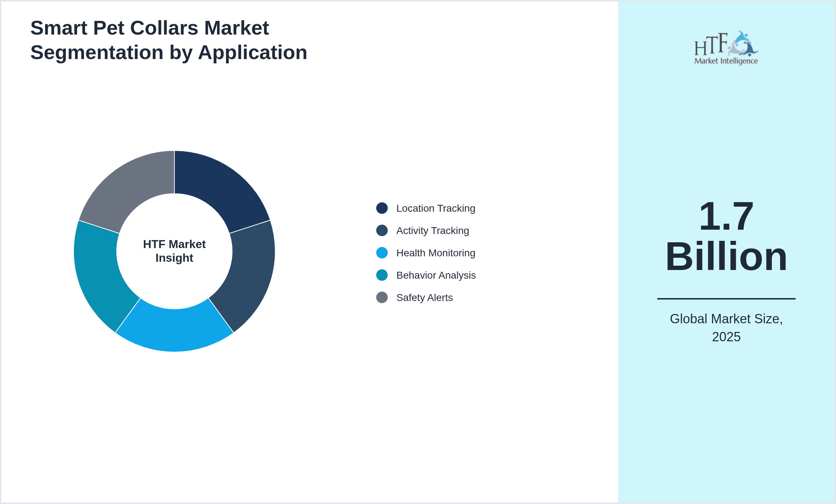The width and height of the screenshot is (836, 504).
Task: Click the HTF Market Insight center text
Action: (174, 251)
